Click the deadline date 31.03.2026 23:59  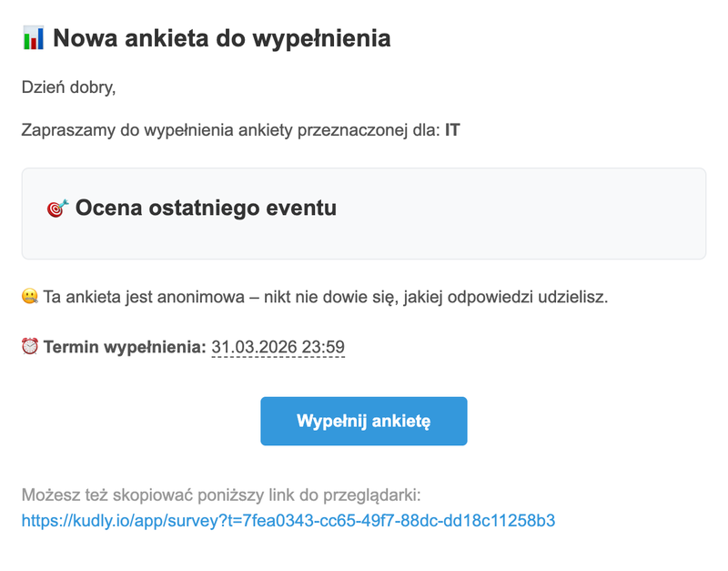tap(278, 347)
